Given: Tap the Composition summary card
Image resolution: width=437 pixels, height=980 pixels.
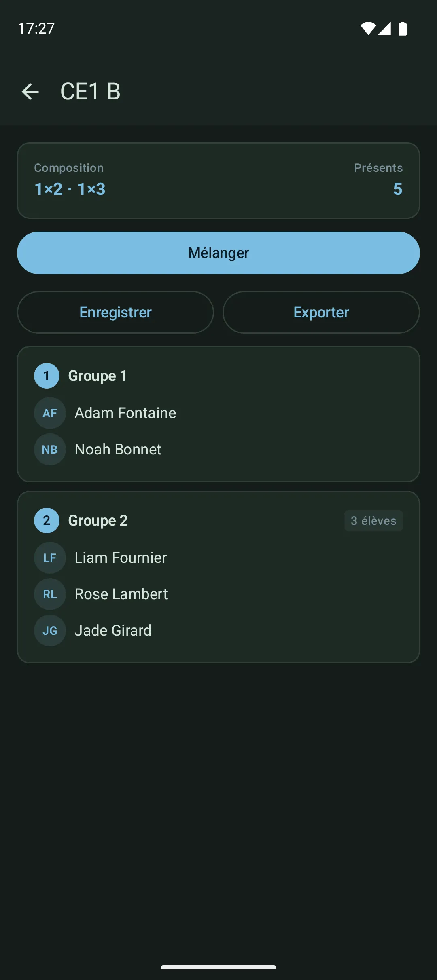Looking at the screenshot, I should pyautogui.click(x=218, y=180).
